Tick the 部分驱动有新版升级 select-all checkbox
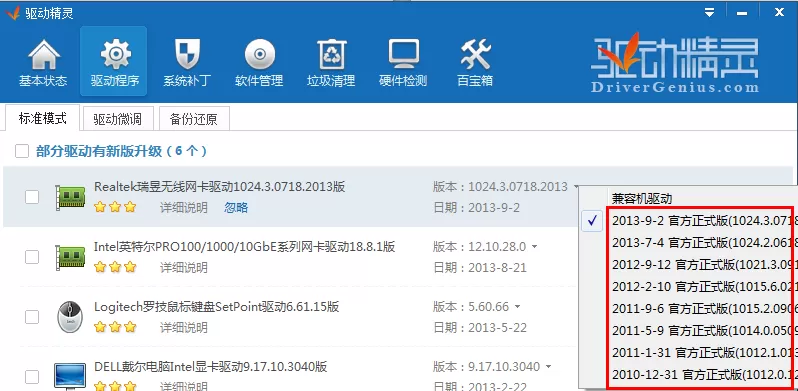This screenshot has height=391, width=798. [x=22, y=151]
